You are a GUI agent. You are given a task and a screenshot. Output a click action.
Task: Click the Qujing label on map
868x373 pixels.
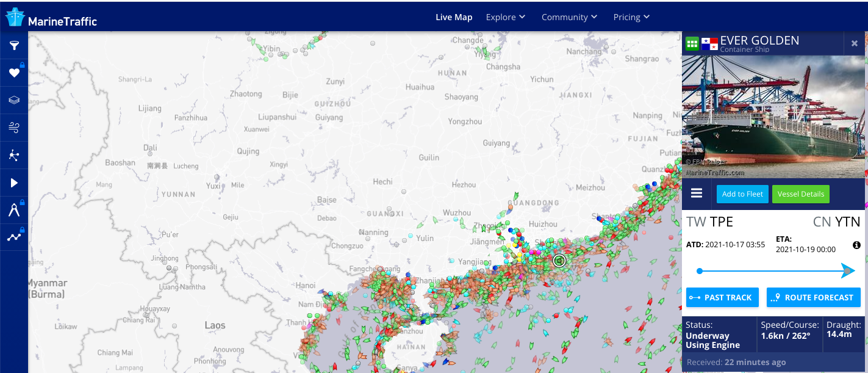[x=248, y=151]
